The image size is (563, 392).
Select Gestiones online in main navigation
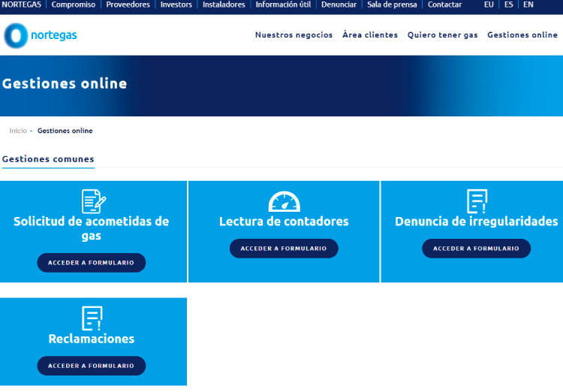522,35
